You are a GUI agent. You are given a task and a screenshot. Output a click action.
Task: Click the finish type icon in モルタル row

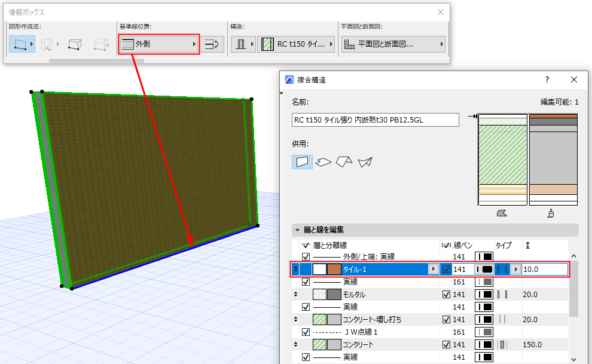[502, 295]
